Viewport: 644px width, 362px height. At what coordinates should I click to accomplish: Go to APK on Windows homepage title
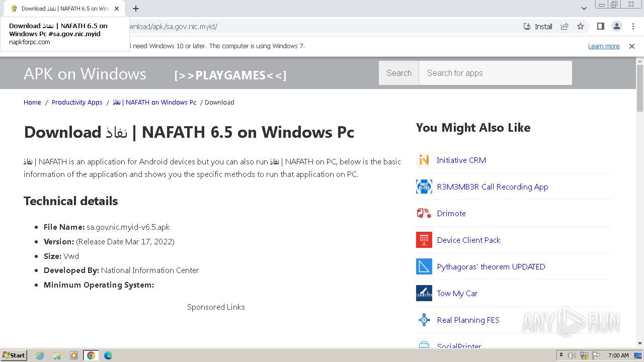click(85, 74)
